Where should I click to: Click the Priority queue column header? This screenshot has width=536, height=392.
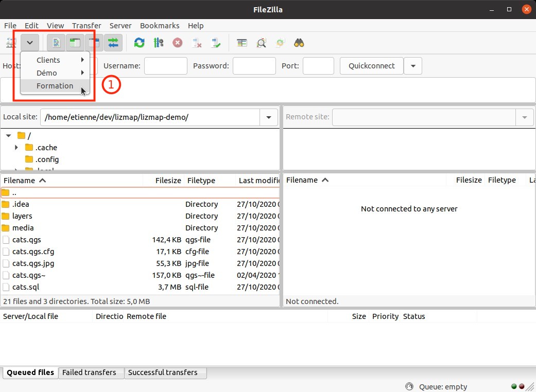[x=385, y=316]
